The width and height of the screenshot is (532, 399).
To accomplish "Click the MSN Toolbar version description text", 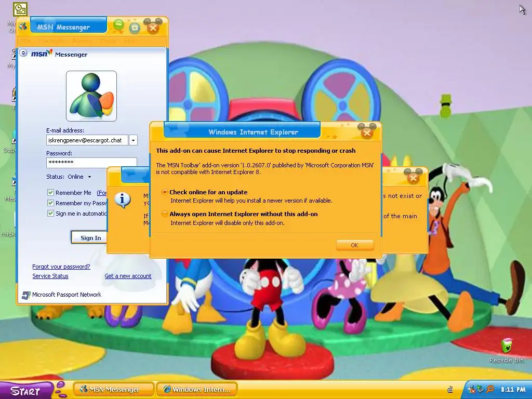I will pyautogui.click(x=265, y=169).
